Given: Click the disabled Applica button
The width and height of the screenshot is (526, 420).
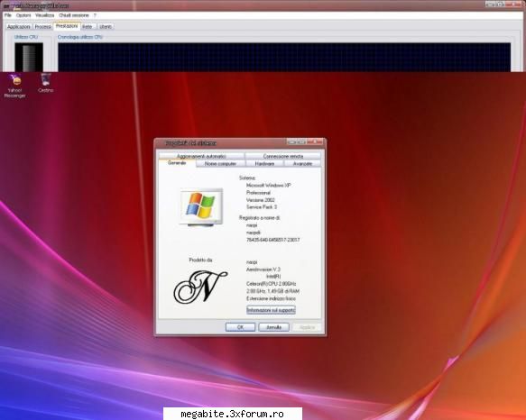Looking at the screenshot, I should coord(307,327).
